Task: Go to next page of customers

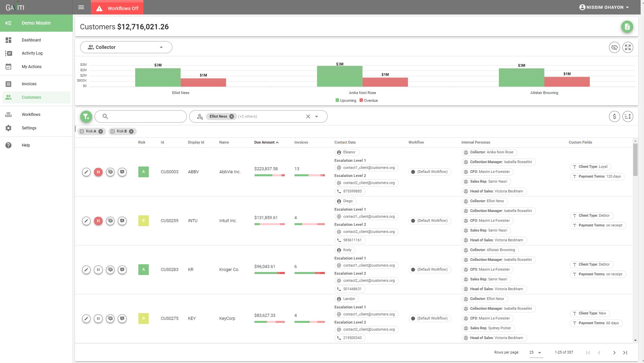Action: 614,353
